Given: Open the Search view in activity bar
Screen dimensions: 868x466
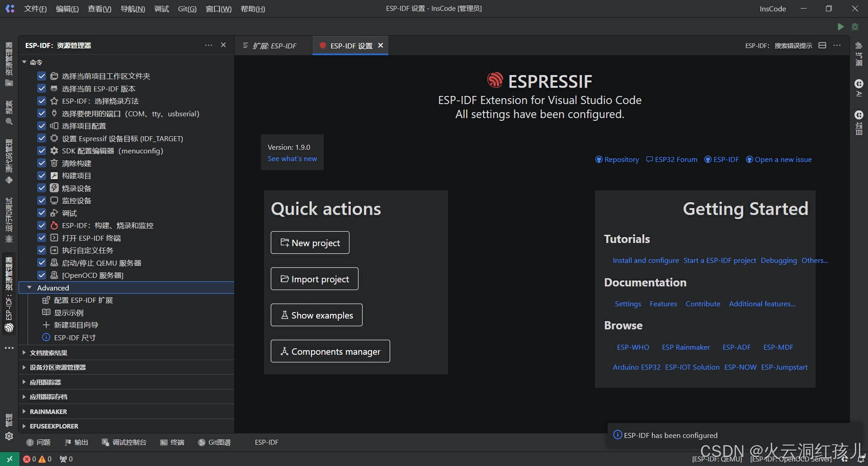Looking at the screenshot, I should tap(9, 113).
